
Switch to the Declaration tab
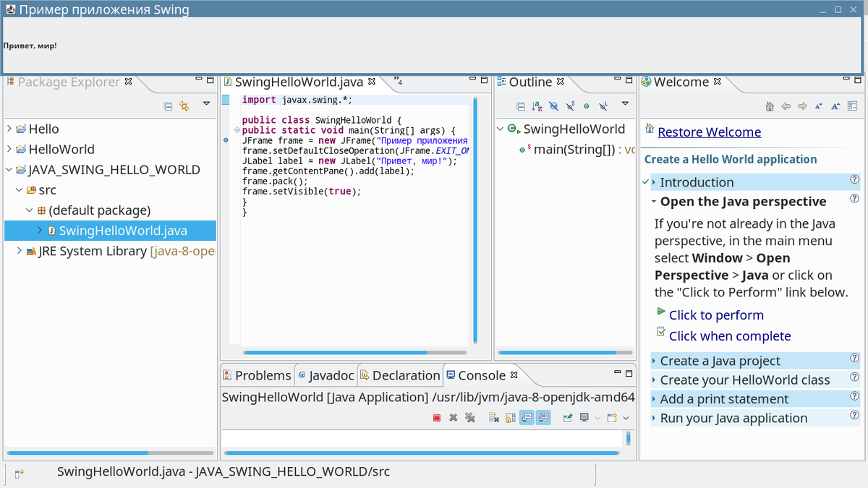400,375
